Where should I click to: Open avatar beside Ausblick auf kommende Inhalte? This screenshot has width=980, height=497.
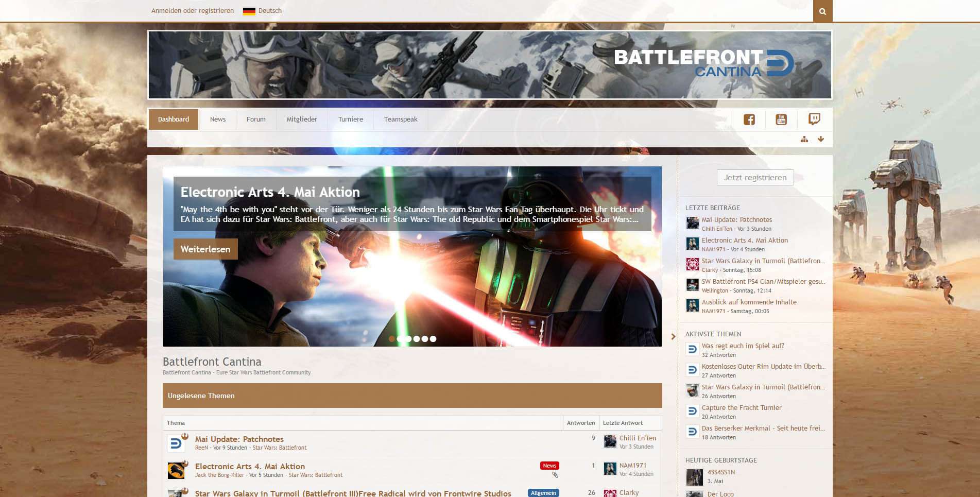click(693, 305)
